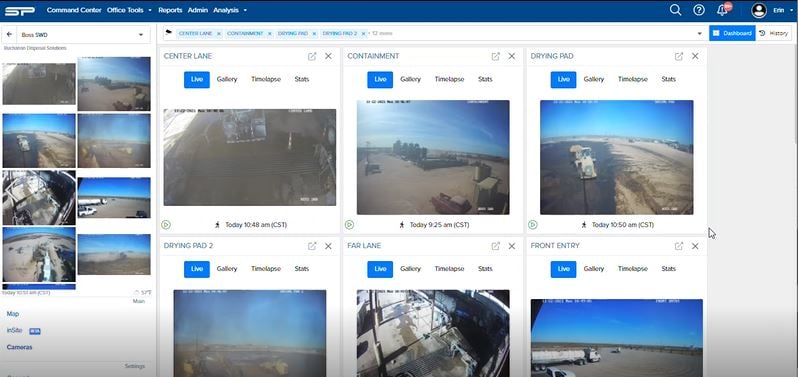Click the CENTER LANE live video feed
Screen dimensions: 798x377
pos(250,157)
